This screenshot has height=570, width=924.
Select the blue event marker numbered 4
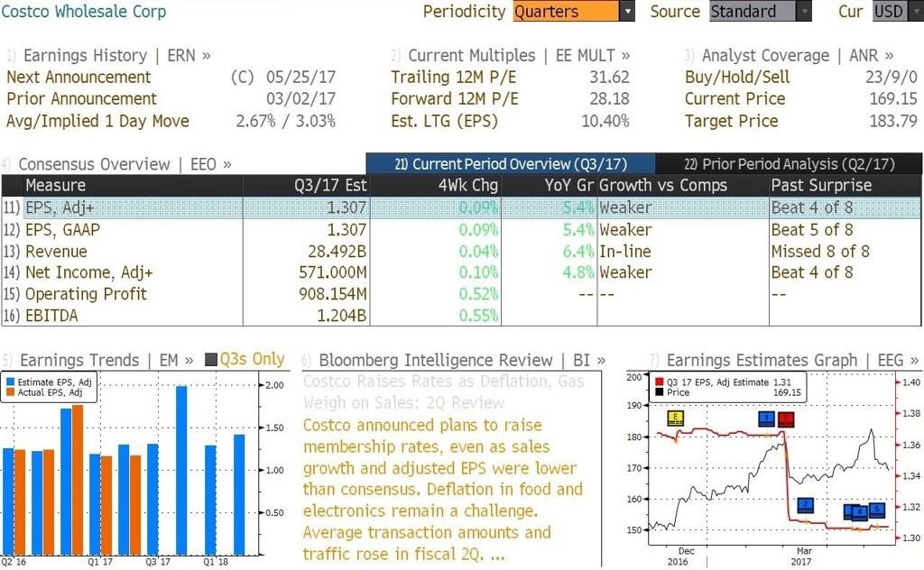(860, 512)
